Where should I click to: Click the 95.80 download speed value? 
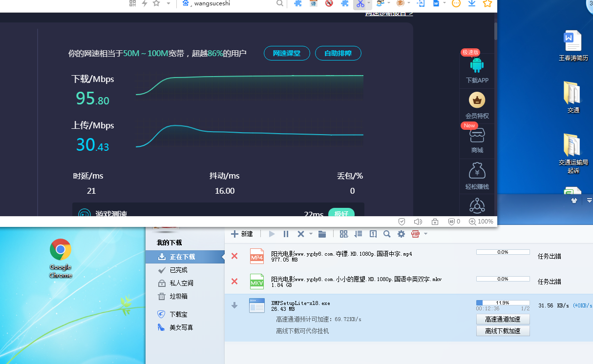(x=92, y=99)
